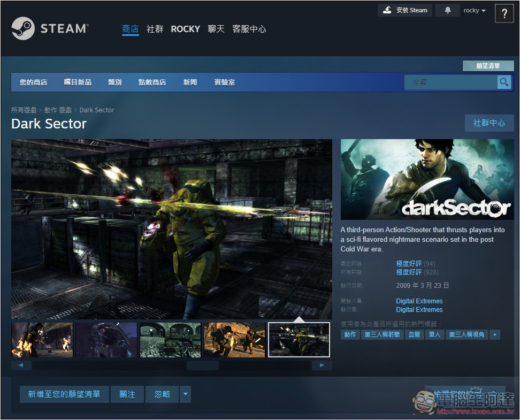Expand the dropdown arrow beside 忽略
Screen dimensions: 520x420
point(185,394)
